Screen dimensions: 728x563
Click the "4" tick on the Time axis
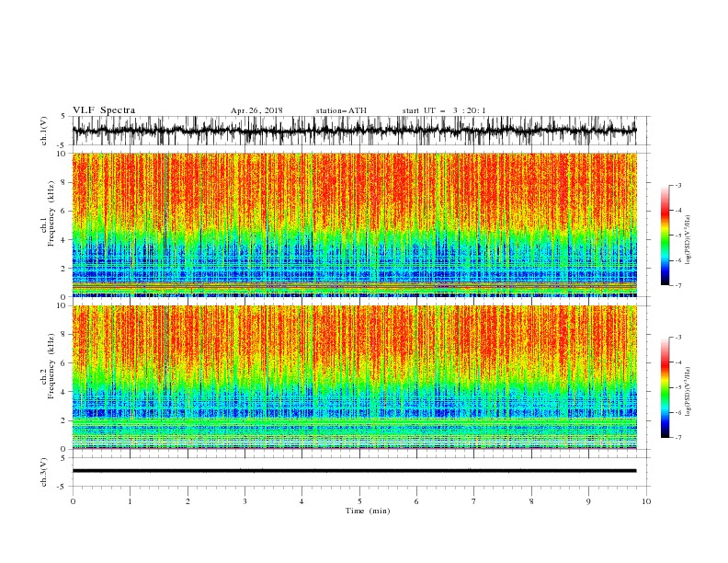(x=301, y=501)
